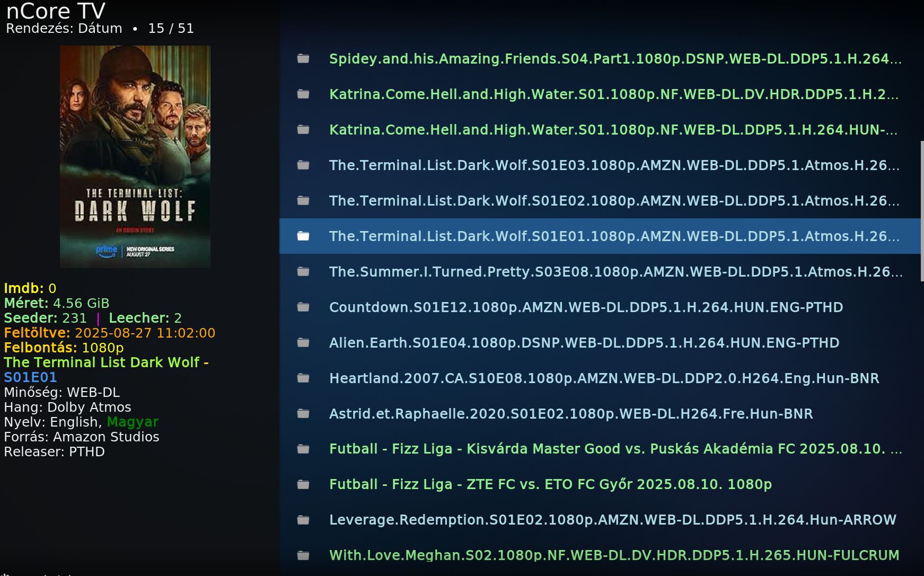Open highlighted The.Terminal.List.Dark.Wolf.S01E01 entry
Viewport: 924px width, 576px height.
(x=600, y=236)
